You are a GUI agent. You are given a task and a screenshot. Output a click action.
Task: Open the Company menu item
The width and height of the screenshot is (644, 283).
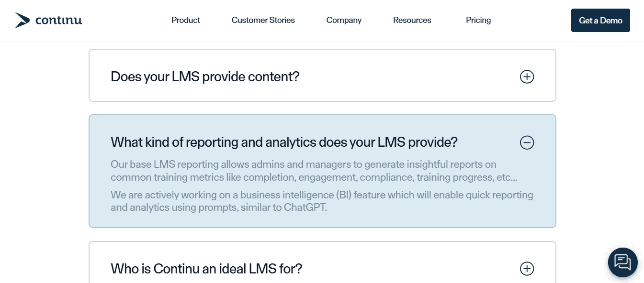[x=344, y=20]
